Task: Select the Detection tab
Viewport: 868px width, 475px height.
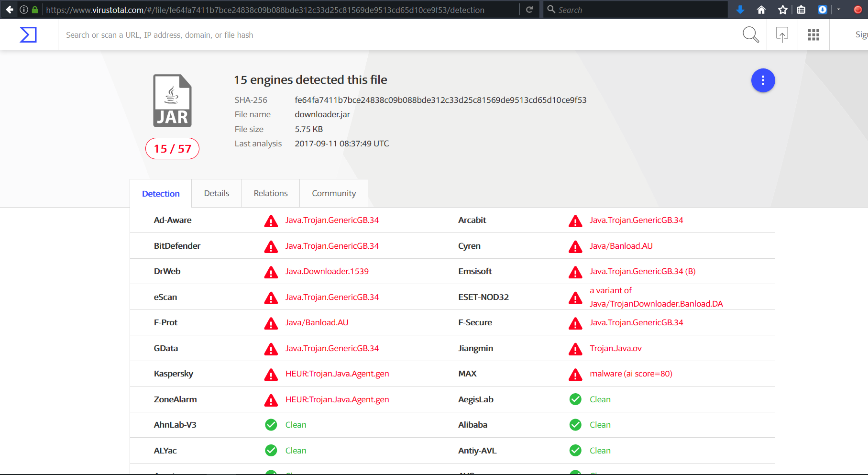Action: coord(161,194)
